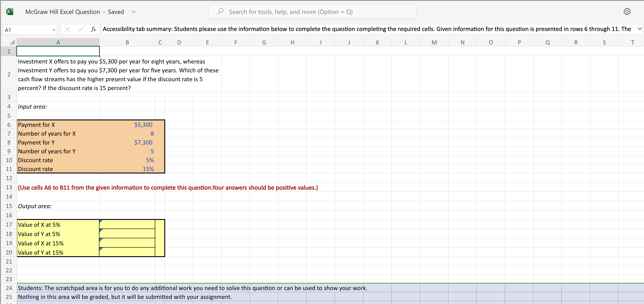This screenshot has width=644, height=304.
Task: Click the Insert Function fx icon
Action: point(91,29)
